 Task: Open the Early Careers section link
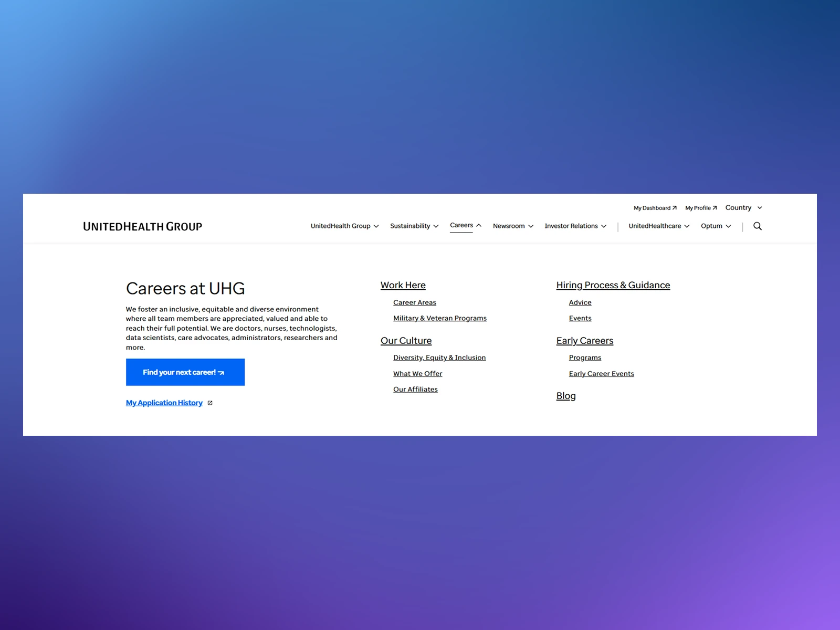click(585, 341)
